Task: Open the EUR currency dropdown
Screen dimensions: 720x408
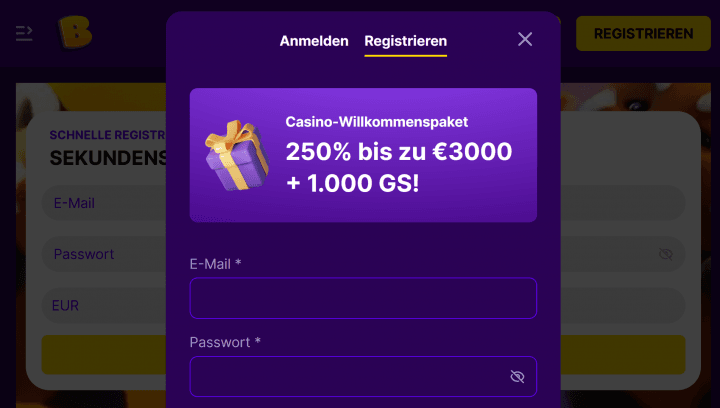Action: point(104,305)
